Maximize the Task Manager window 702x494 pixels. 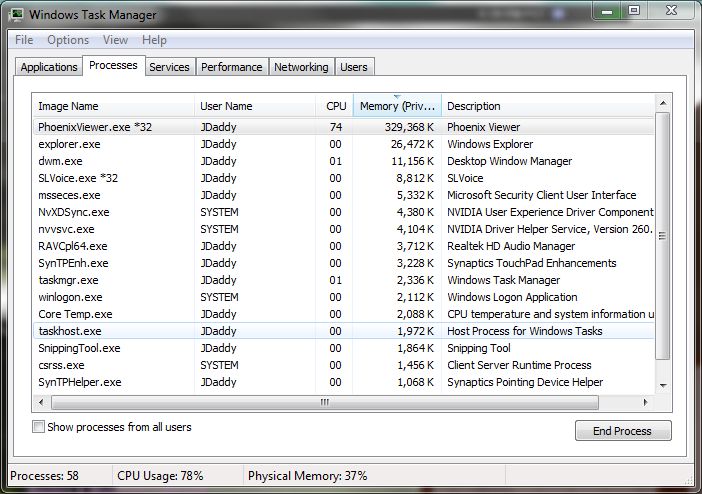point(634,11)
